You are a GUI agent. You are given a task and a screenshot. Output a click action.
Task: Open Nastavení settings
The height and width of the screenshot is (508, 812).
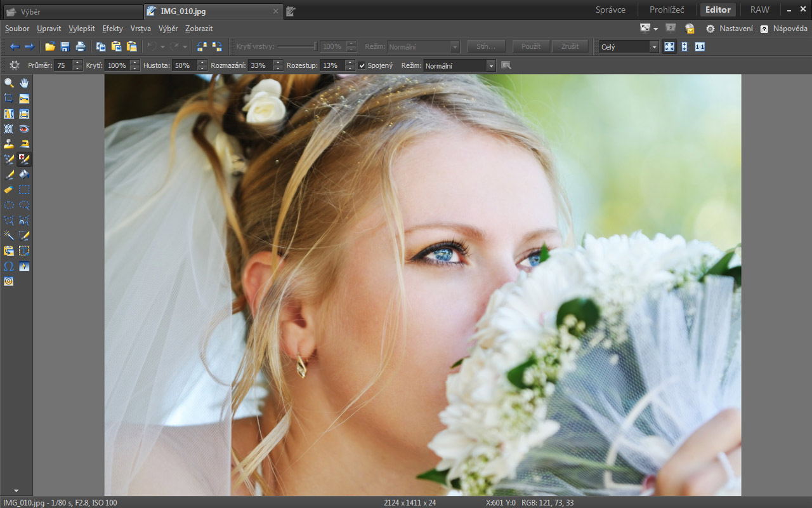coord(730,29)
